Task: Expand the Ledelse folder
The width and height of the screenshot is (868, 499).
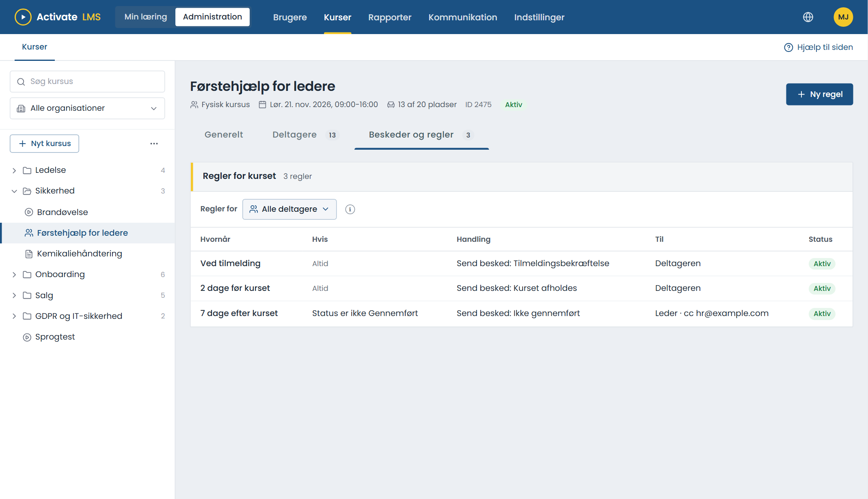Action: tap(14, 170)
